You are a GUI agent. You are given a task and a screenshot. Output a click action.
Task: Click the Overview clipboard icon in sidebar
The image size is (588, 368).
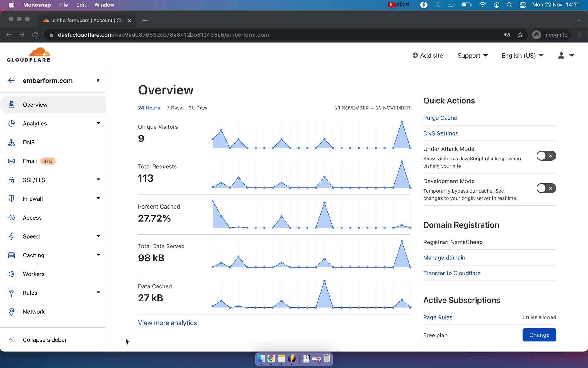click(11, 105)
